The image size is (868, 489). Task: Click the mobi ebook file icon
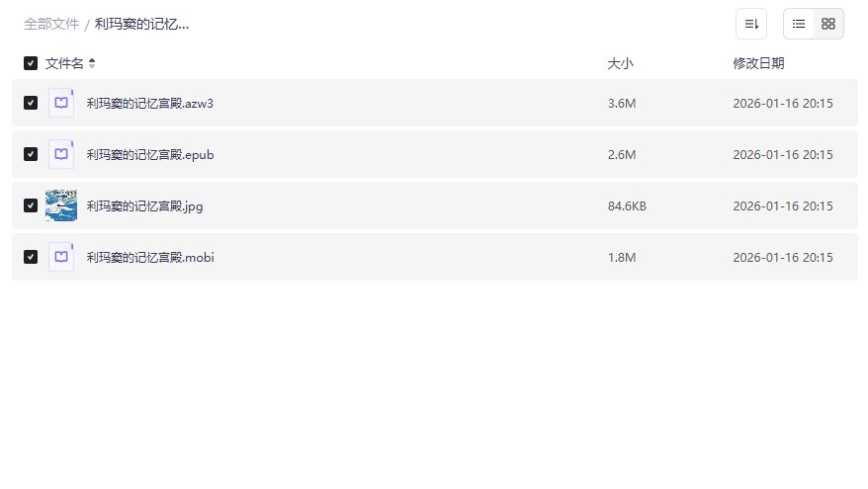click(x=61, y=257)
